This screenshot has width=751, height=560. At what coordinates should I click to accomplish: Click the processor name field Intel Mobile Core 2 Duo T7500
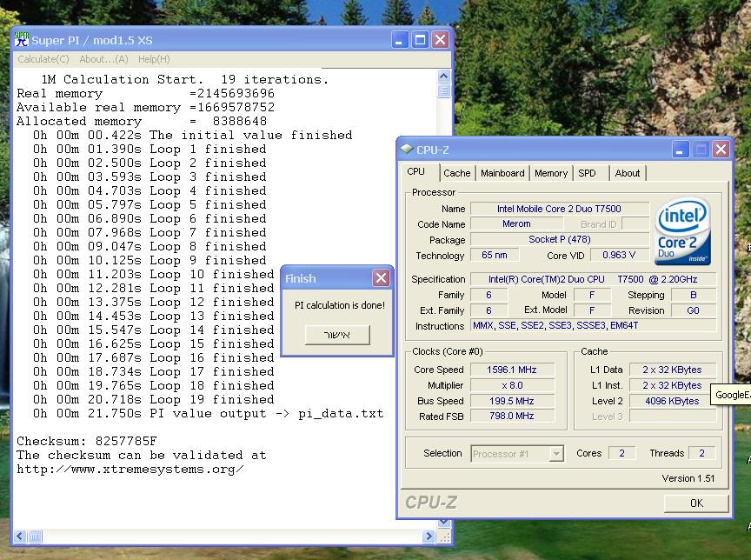point(559,209)
